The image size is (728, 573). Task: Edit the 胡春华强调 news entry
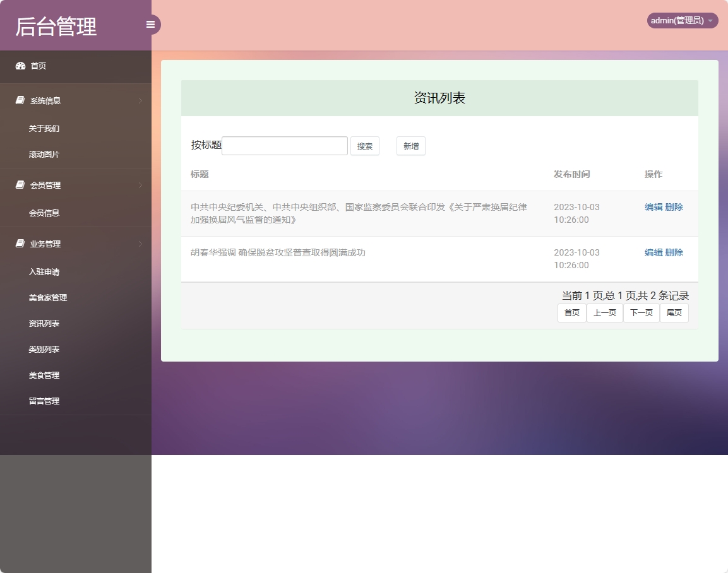click(x=653, y=252)
